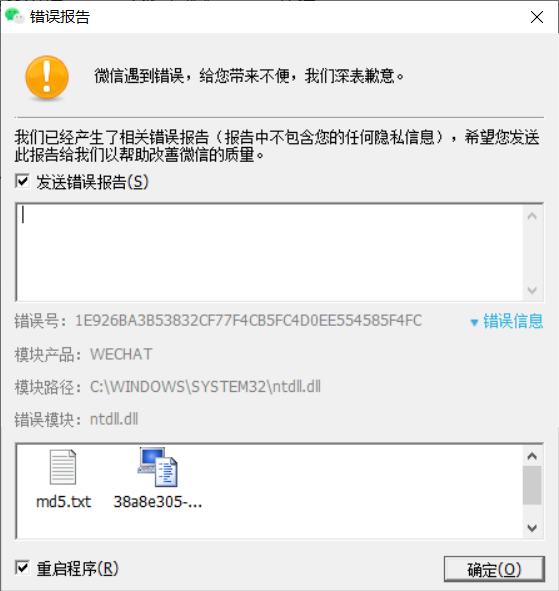
Task: Click the 重启程序(R) label text
Action: (78, 568)
